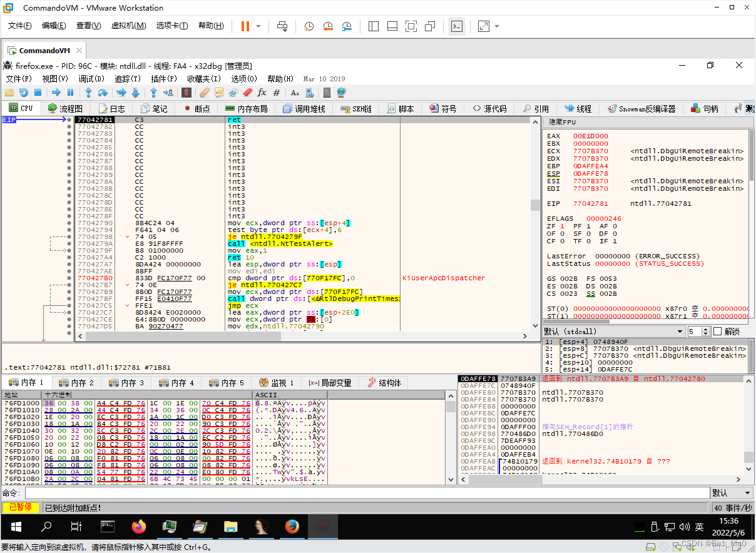Image resolution: width=756 pixels, height=553 pixels.
Task: Select the EAX register value 00E1D000
Action: point(590,136)
